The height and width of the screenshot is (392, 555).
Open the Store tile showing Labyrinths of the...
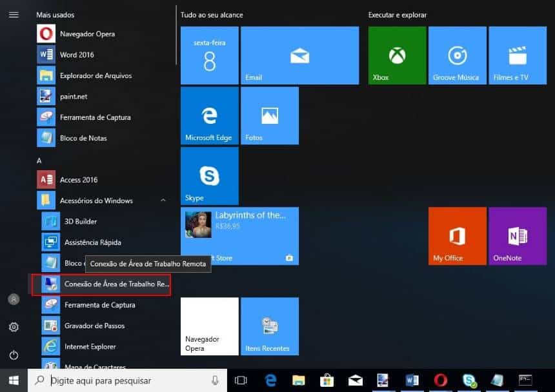point(239,236)
